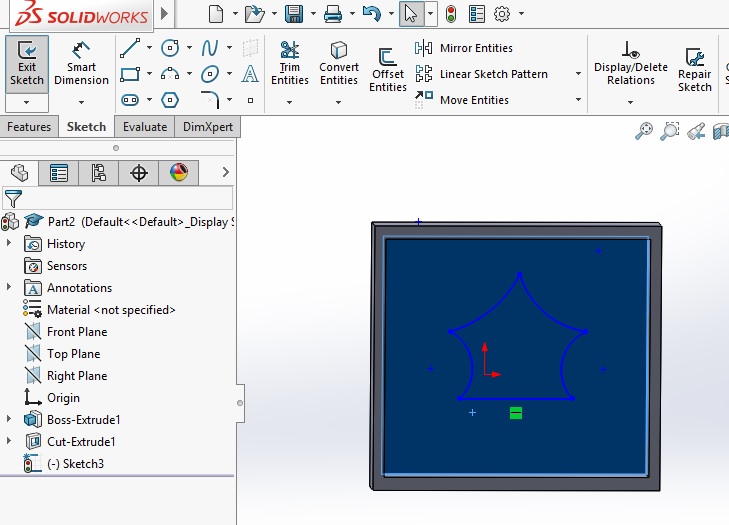Select the Centerpoint Arc tool
Image resolution: width=729 pixels, height=525 pixels.
click(170, 74)
